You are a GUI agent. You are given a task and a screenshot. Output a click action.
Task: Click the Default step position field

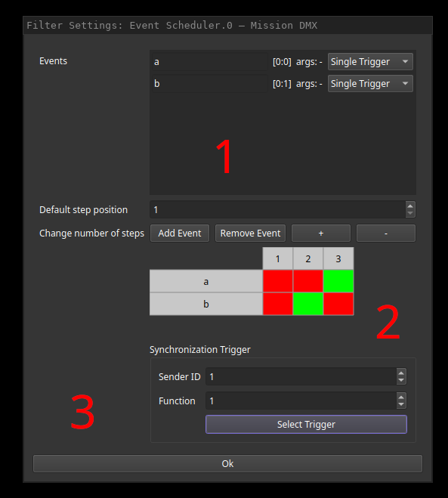[x=278, y=209]
